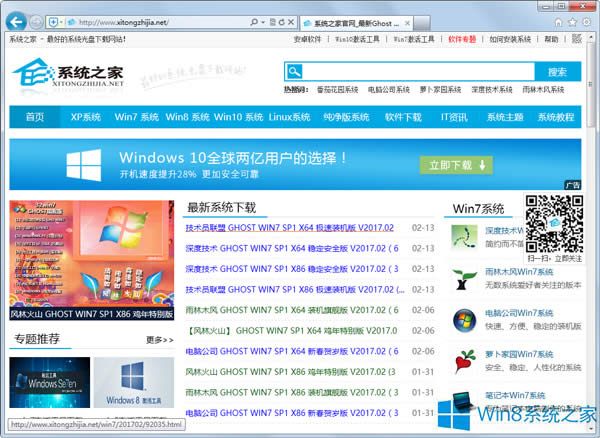
Task: Refresh the page with the reload icon
Action: [282, 22]
